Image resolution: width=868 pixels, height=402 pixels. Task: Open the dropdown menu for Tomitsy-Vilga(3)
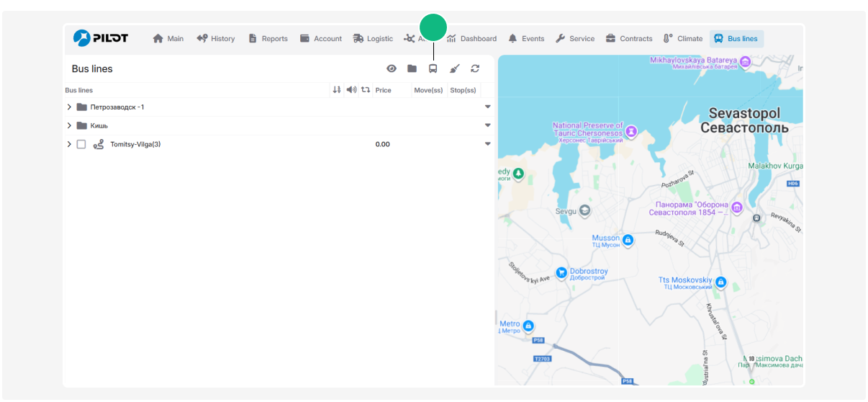[x=488, y=144]
